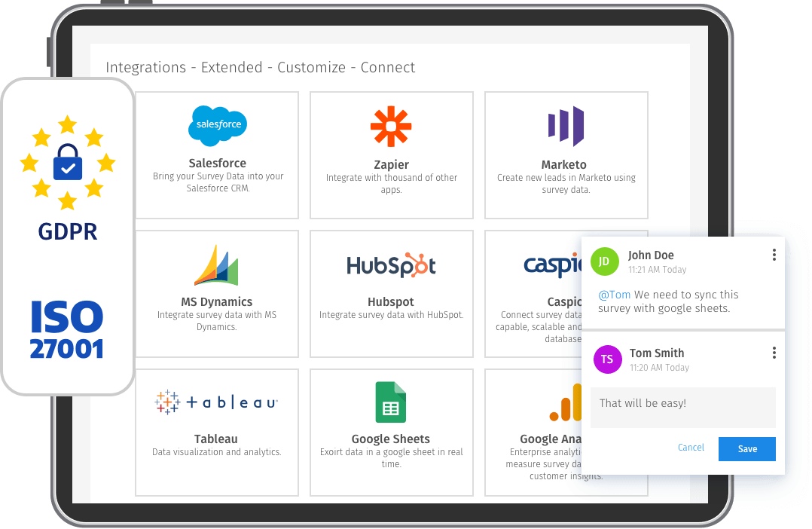
Task: Save the comment reply
Action: [x=746, y=448]
